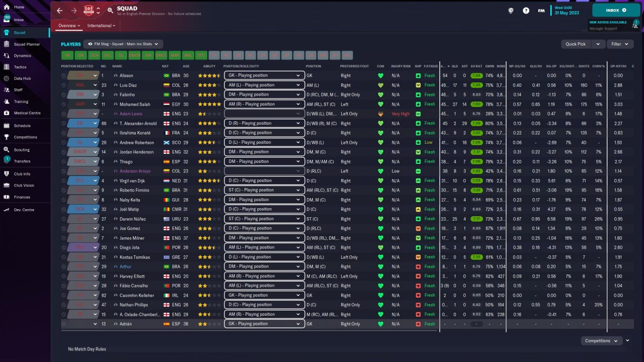Open the Schedule page
644x362 pixels.
(22, 126)
